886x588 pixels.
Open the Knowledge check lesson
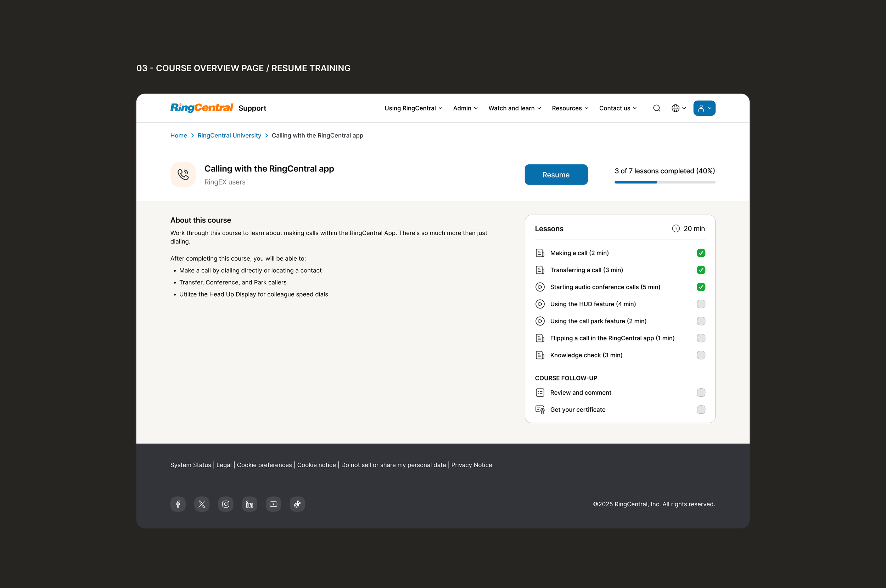[x=586, y=355]
